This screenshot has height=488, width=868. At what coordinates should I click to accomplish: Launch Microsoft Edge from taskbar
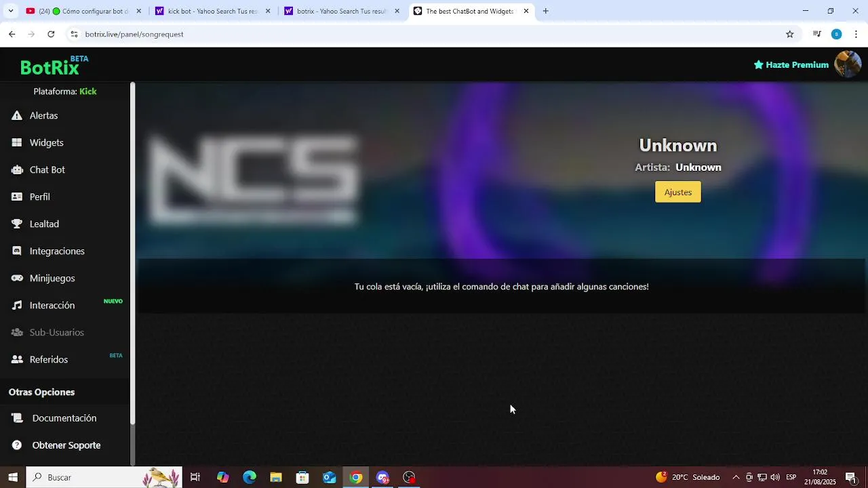click(250, 477)
